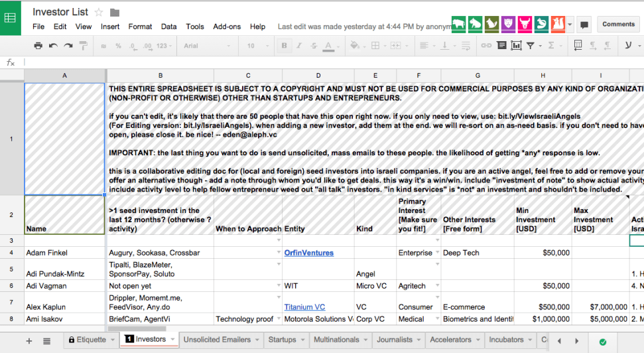Increase decimal places
Viewport: 644px width, 353px height.
[147, 46]
